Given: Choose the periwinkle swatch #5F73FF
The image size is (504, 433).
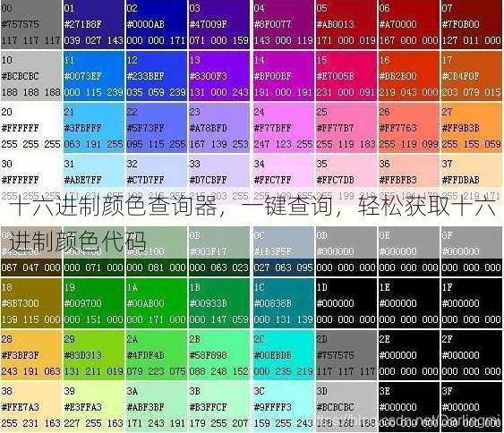Looking at the screenshot, I should [157, 128].
